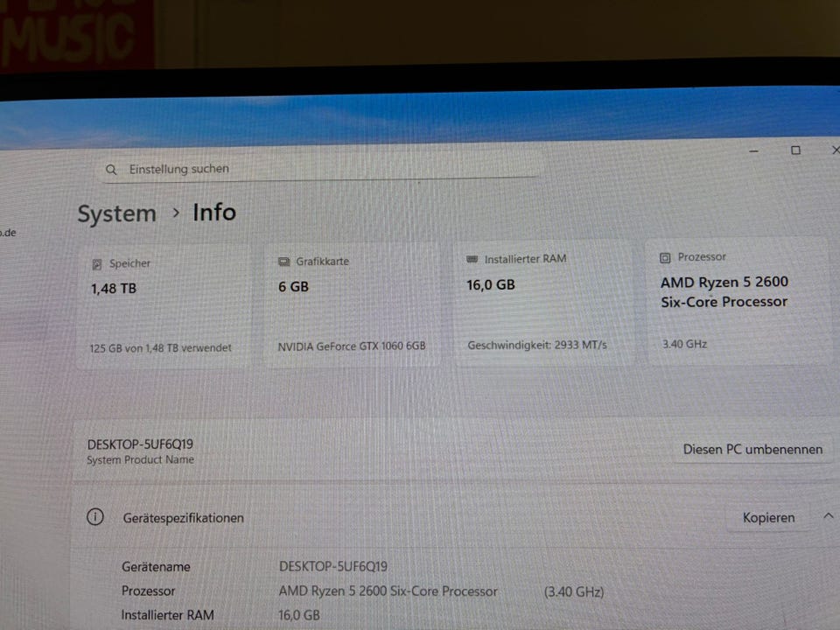Click the magnifier icon in the search box
The image size is (840, 630).
pyautogui.click(x=111, y=169)
